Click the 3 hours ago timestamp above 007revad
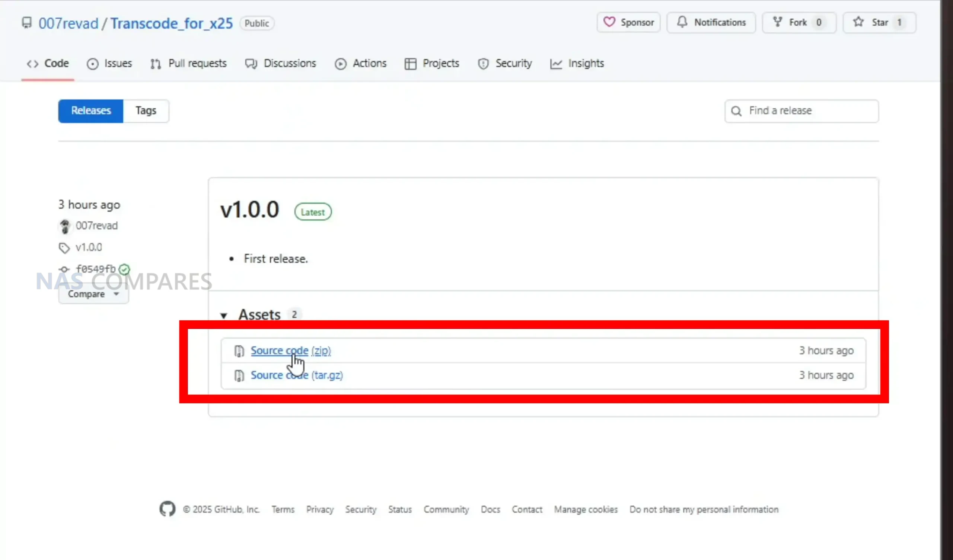The width and height of the screenshot is (953, 560). coord(89,205)
